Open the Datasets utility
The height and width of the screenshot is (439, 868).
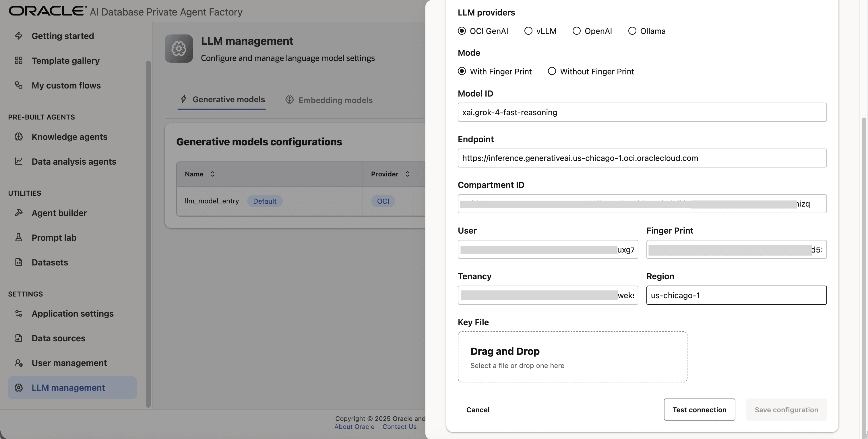tap(50, 262)
